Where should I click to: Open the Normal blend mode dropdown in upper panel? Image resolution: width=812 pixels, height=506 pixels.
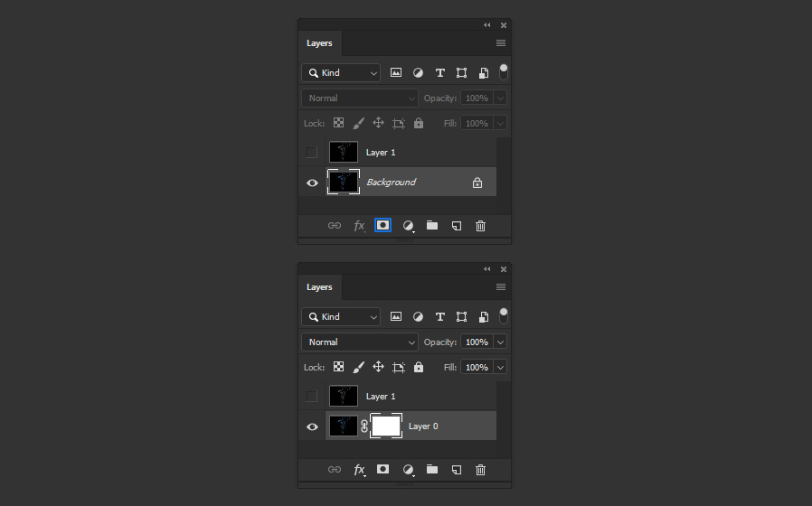click(360, 98)
